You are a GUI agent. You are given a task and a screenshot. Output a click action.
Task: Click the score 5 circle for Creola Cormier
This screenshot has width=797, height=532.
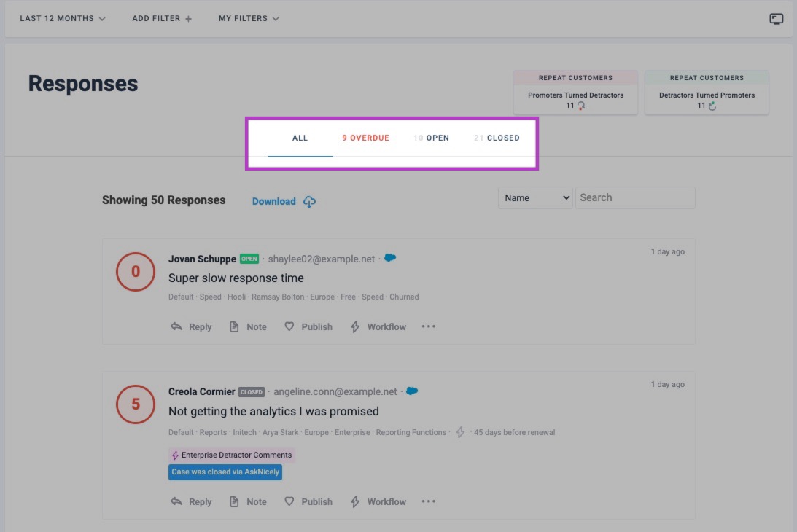[x=135, y=404]
